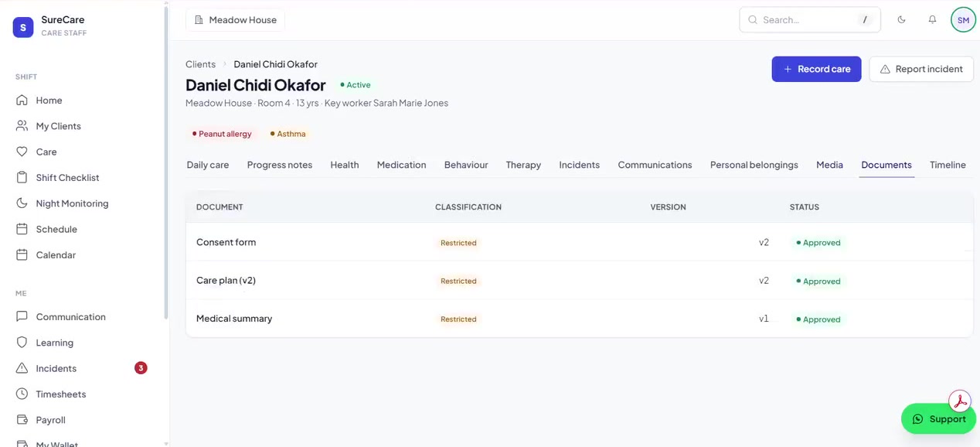This screenshot has width=980, height=447.
Task: Select the Personal belongings tab
Action: tap(754, 165)
